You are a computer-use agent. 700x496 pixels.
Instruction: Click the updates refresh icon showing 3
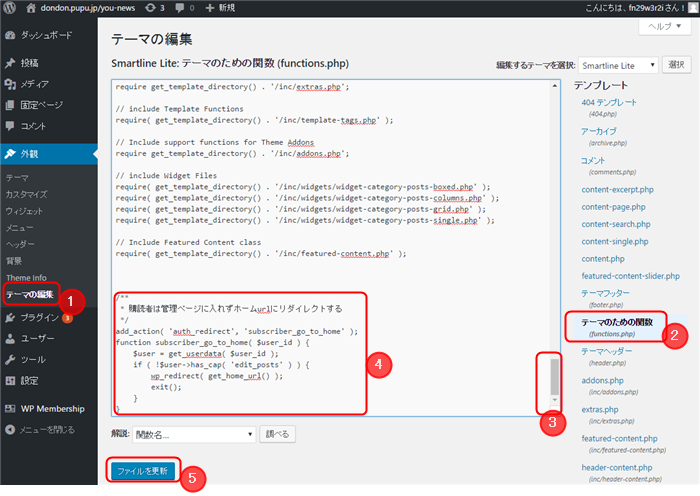(150, 8)
